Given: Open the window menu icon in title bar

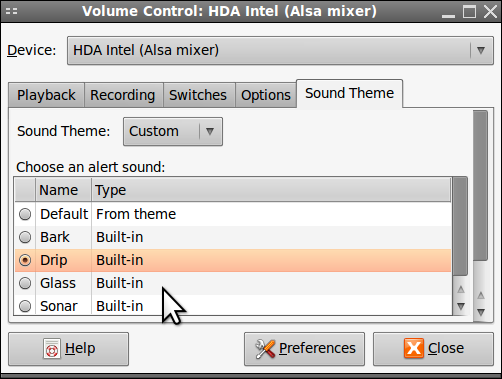Looking at the screenshot, I should (11, 11).
